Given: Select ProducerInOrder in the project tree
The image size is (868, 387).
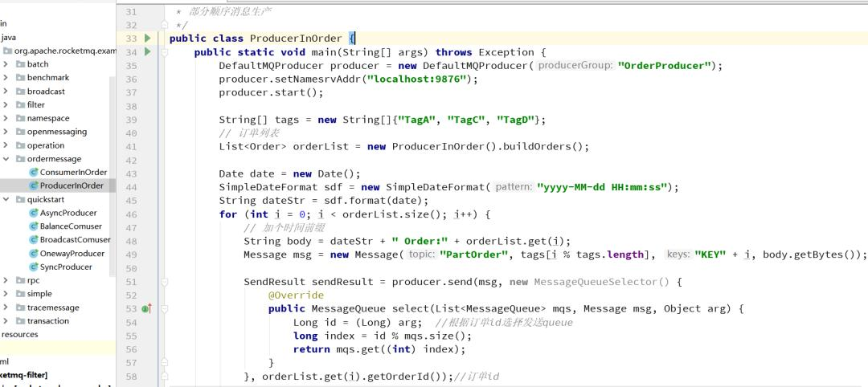Looking at the screenshot, I should [x=72, y=186].
